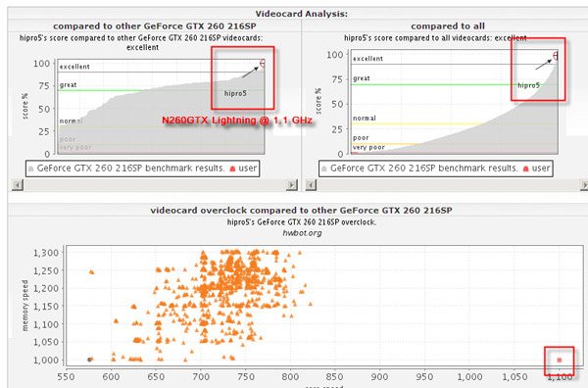Click the '850' core speed tick label
The image size is (588, 388).
coord(334,376)
